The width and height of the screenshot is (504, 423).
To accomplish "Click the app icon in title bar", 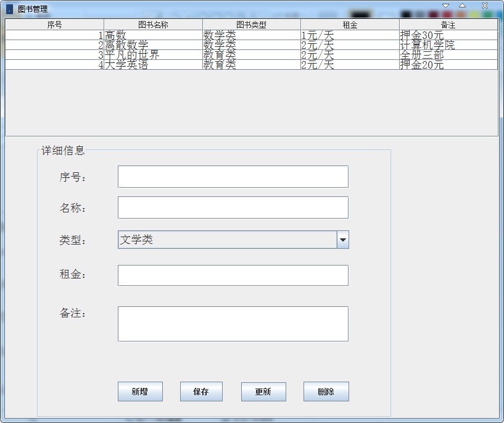I will [x=9, y=9].
